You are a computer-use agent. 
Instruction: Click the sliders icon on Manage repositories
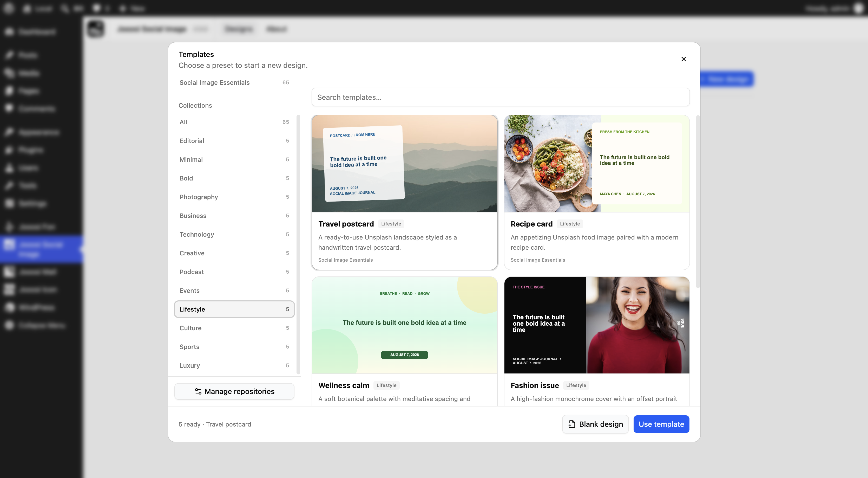click(198, 391)
